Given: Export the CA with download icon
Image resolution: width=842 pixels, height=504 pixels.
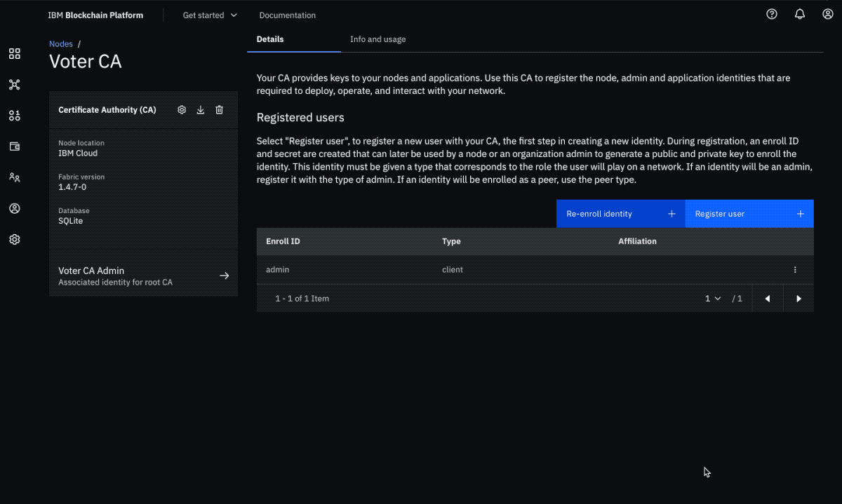Looking at the screenshot, I should [x=201, y=110].
